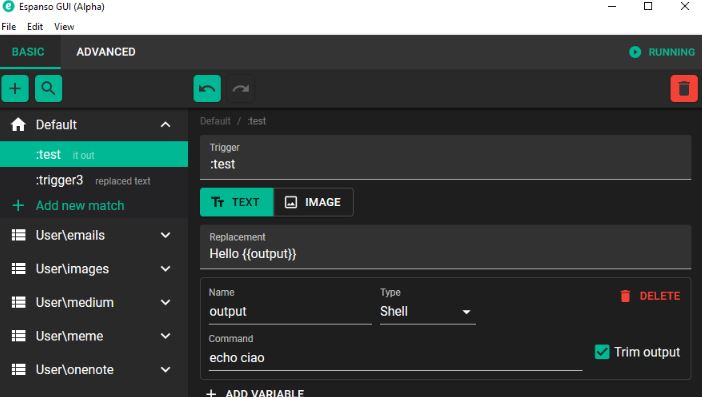Viewport: 702px width, 397px height.
Task: Expand the User\meme group
Action: [x=165, y=336]
